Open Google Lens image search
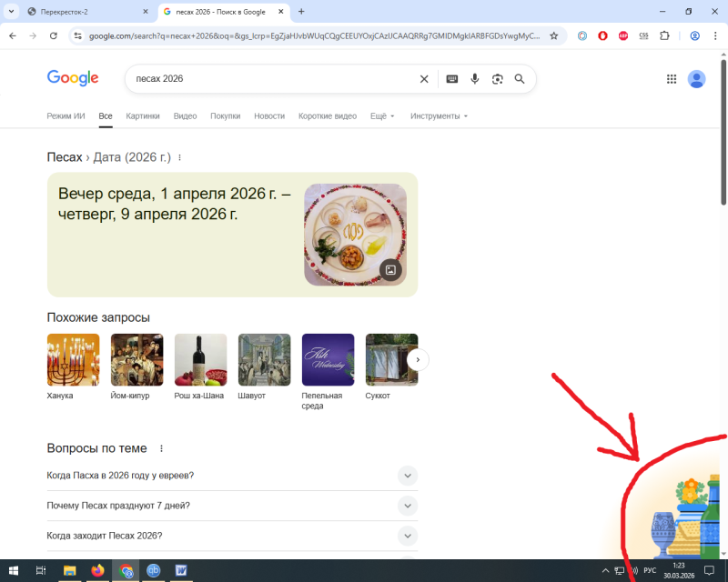The image size is (728, 582). click(497, 79)
